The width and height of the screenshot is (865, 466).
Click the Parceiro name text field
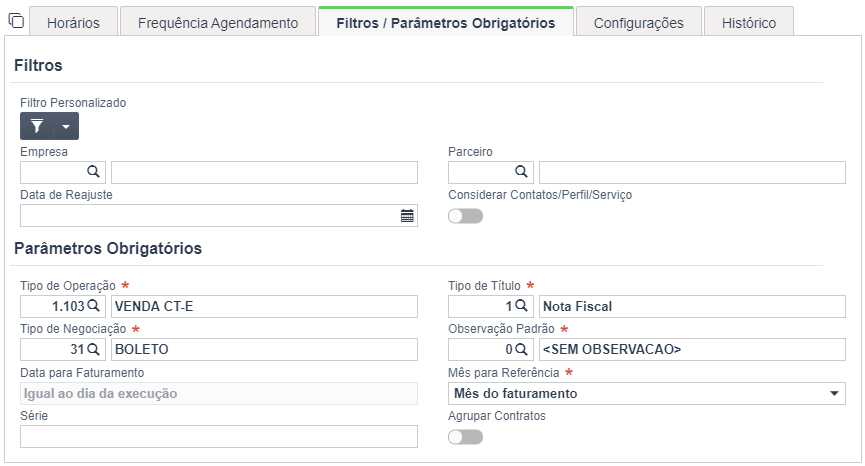click(x=692, y=173)
